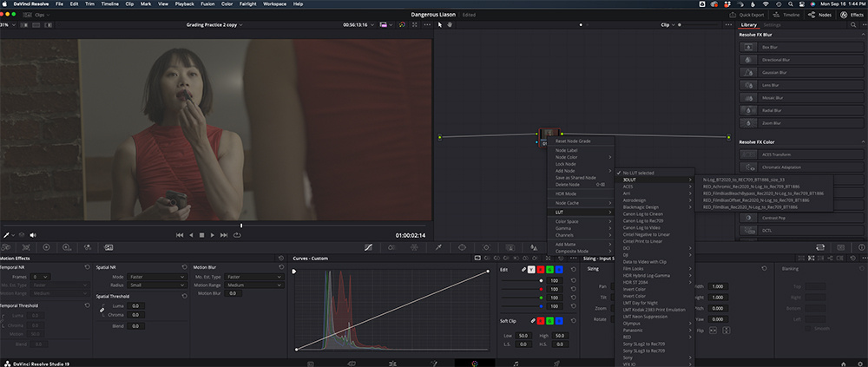Click the node thumbnail 01 in node graph

tap(549, 134)
